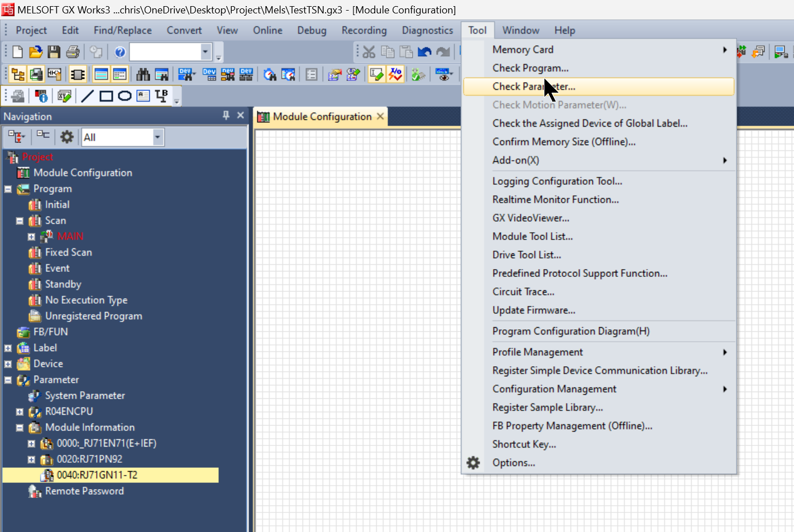Toggle the Navigation tree window icon
The height and width of the screenshot is (532, 794).
[x=18, y=74]
